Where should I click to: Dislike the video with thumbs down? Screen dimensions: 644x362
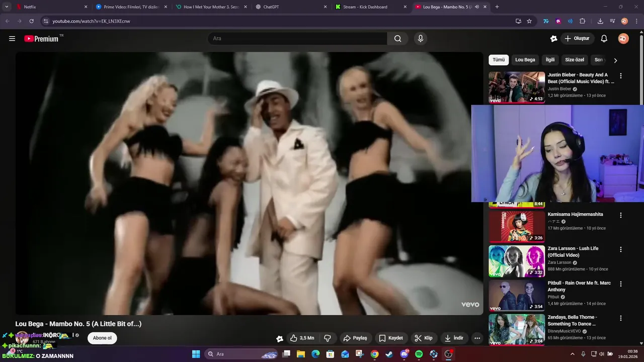[x=328, y=338]
